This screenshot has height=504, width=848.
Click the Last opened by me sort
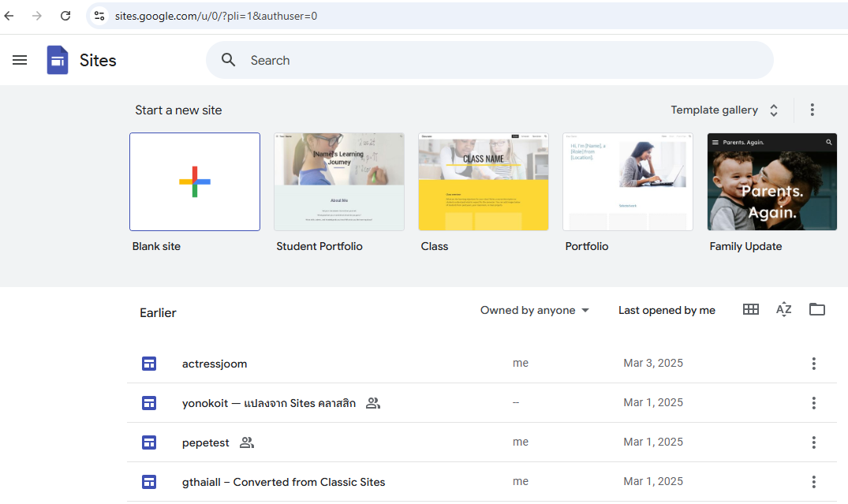tap(667, 311)
